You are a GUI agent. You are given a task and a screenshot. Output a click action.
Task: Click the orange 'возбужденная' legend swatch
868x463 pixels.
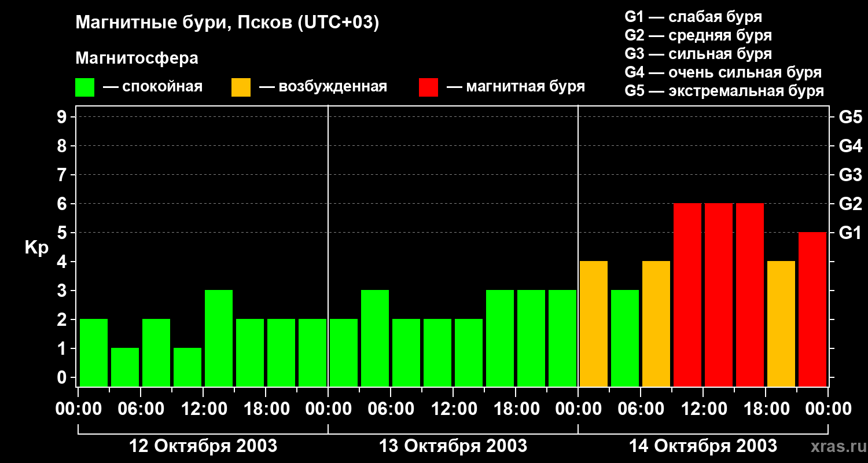[241, 87]
